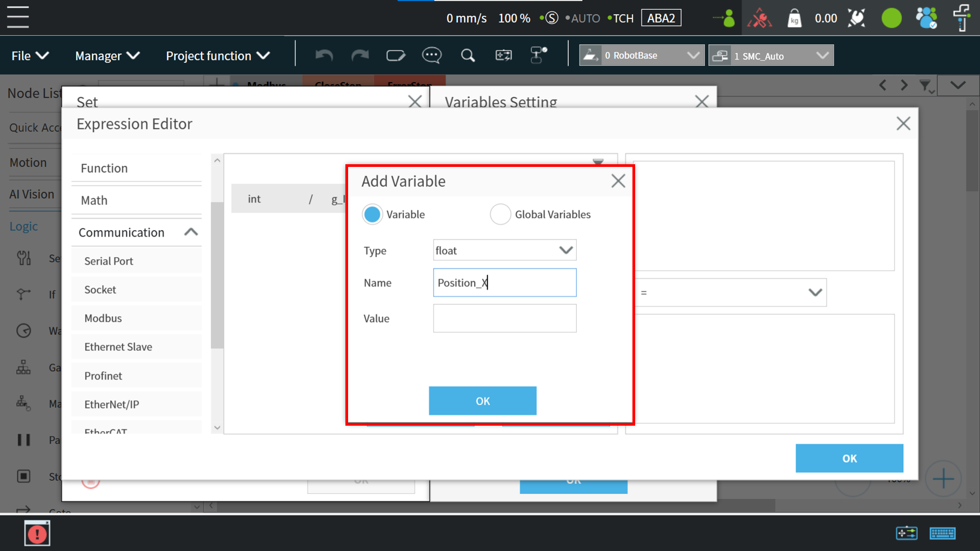Confirm Add Variable with OK
Viewport: 980px width, 551px height.
(482, 401)
